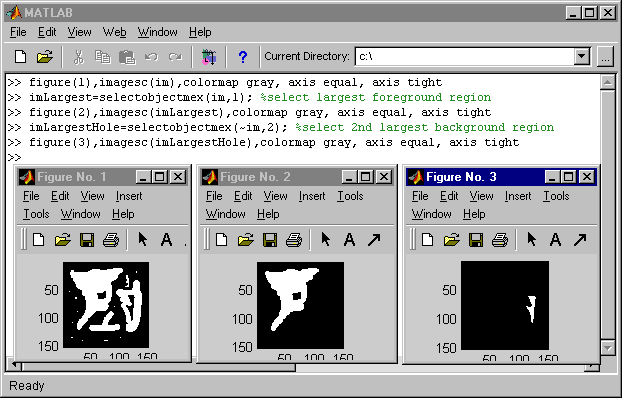Click the Copy icon in MATLAB toolbar
The width and height of the screenshot is (622, 398).
(103, 57)
